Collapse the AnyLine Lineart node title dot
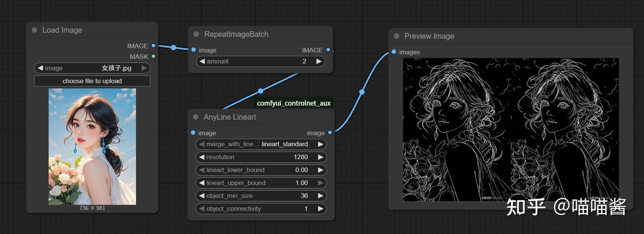This screenshot has width=644, height=234. [x=196, y=117]
